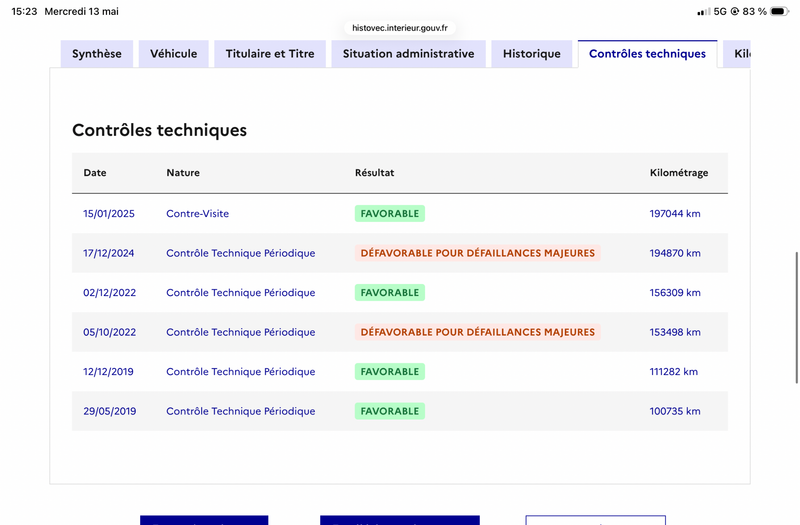Click the Date column header
Viewport: 800px width, 525px height.
(95, 172)
